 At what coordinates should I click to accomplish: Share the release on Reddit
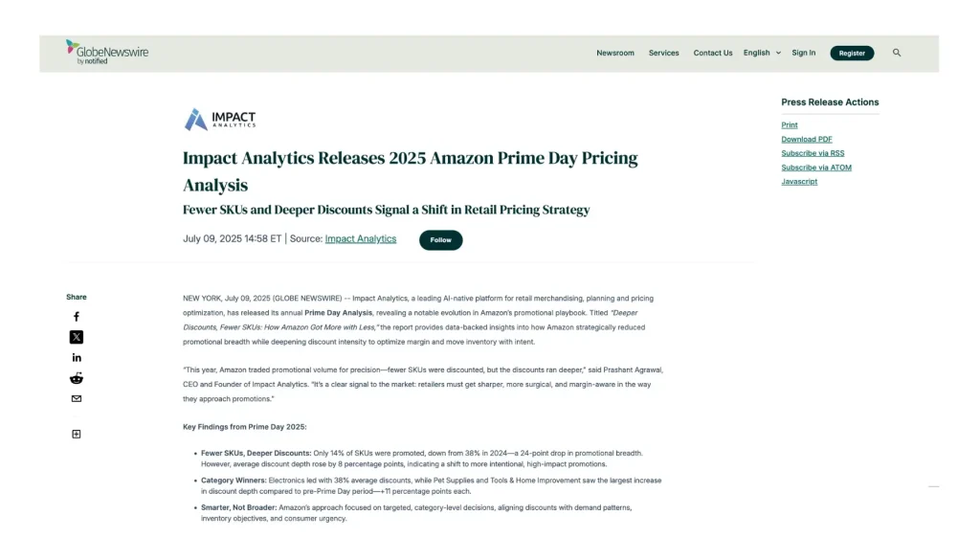(x=77, y=378)
